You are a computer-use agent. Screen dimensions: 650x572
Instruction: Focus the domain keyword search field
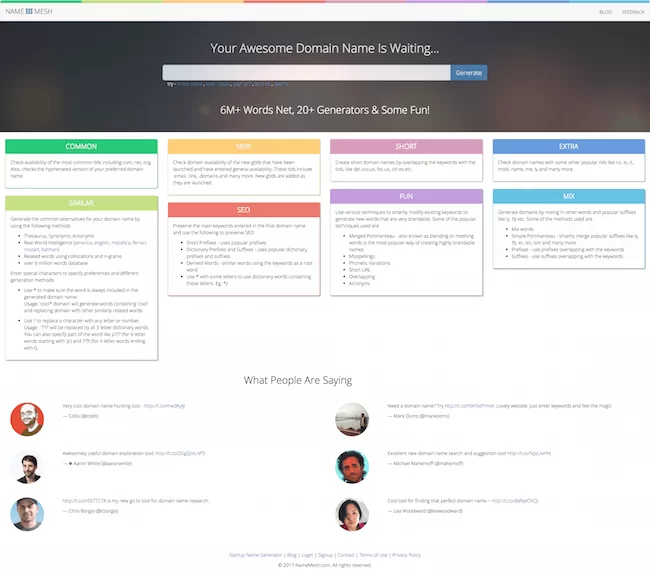tap(306, 73)
